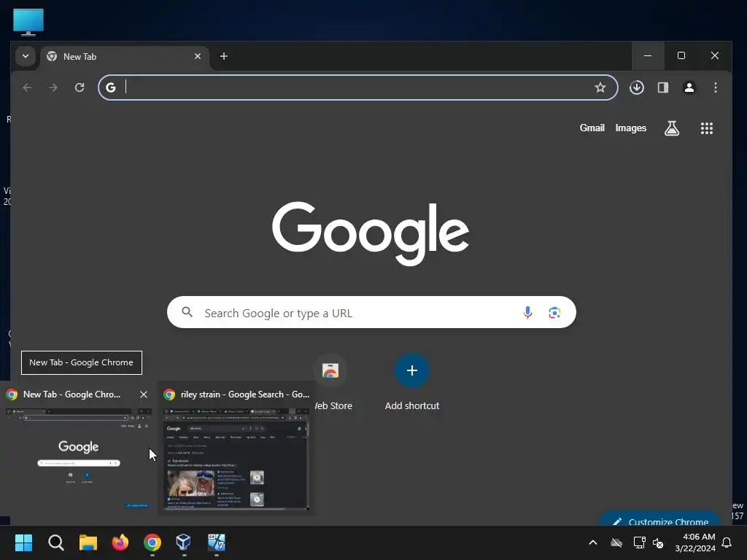Launch Firefox from the taskbar
This screenshot has height=560, width=747.
(x=120, y=542)
